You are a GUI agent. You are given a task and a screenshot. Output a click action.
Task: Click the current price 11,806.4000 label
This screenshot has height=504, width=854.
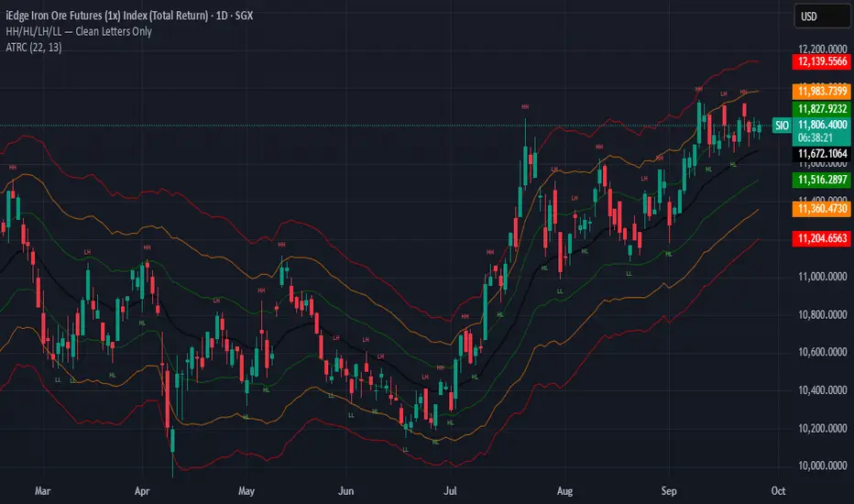coord(821,125)
